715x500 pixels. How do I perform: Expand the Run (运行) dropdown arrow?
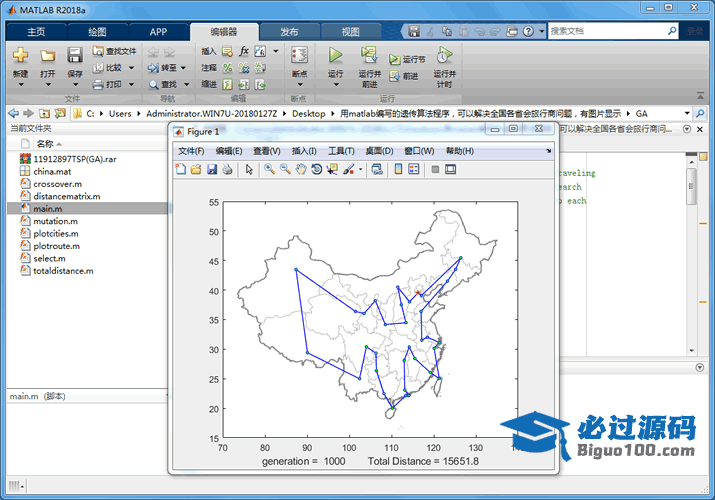(x=336, y=85)
